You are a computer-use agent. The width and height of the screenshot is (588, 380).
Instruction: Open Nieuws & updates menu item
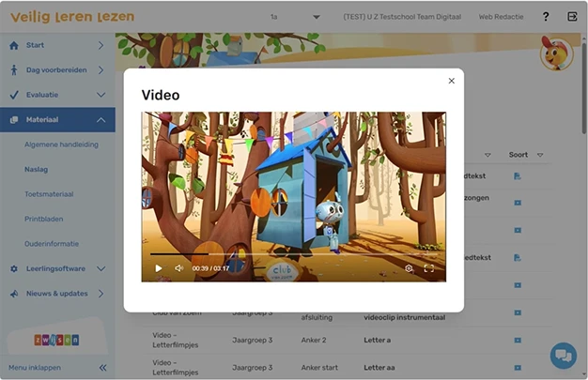point(57,294)
